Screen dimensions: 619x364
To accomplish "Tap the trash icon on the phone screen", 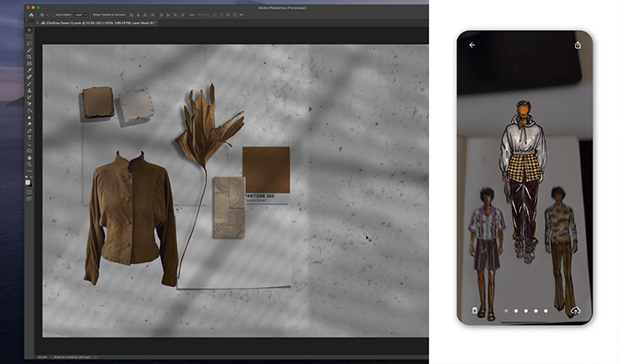I will pyautogui.click(x=474, y=311).
